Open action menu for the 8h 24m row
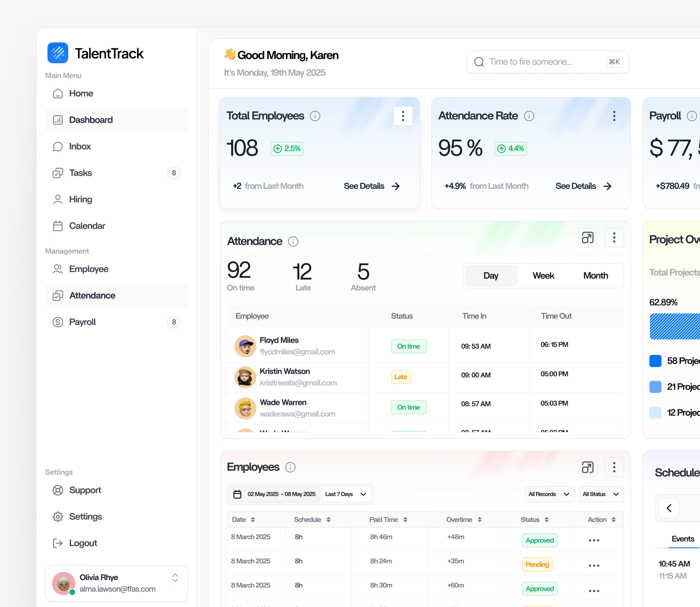Viewport: 700px width, 607px height. [x=594, y=566]
